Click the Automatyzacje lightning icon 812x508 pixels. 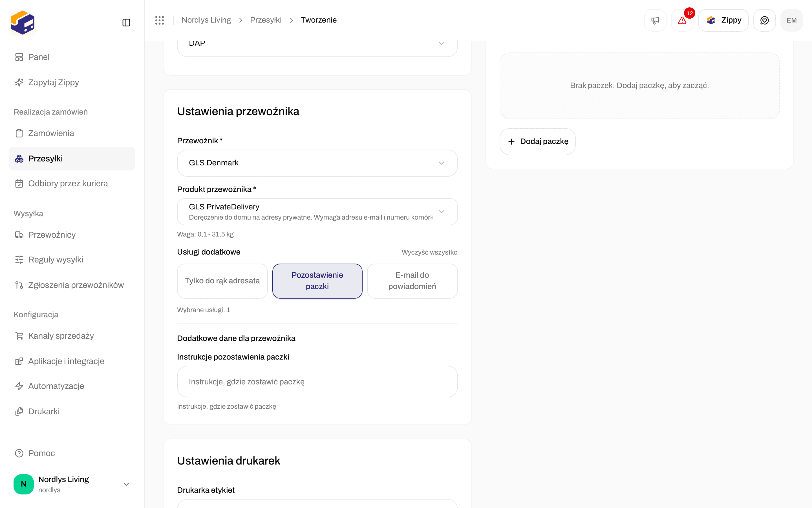coord(19,386)
